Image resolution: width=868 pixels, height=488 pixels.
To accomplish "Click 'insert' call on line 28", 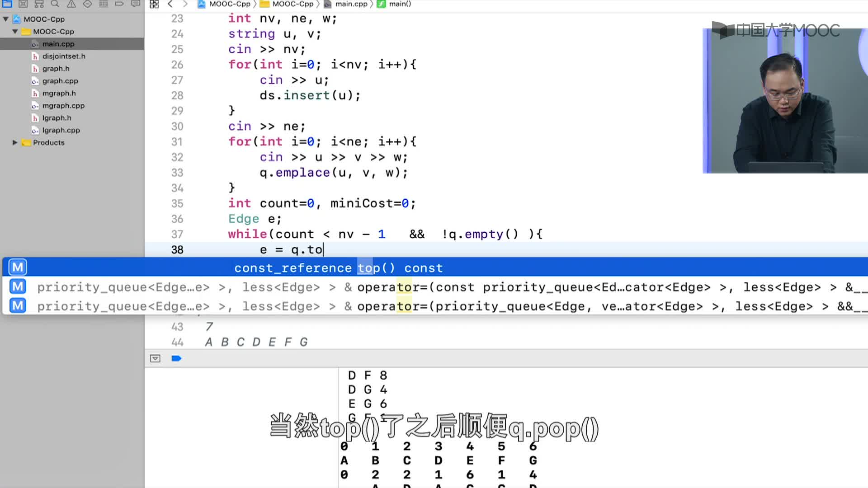I will (x=307, y=95).
